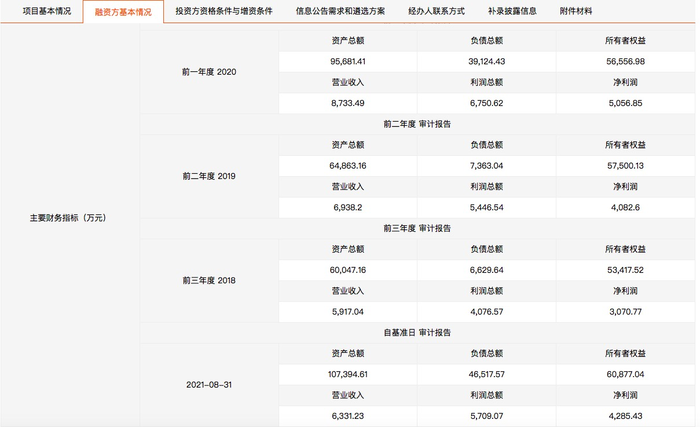Click the total profit value 5,446.54
The width and height of the screenshot is (700, 427).
tap(487, 207)
